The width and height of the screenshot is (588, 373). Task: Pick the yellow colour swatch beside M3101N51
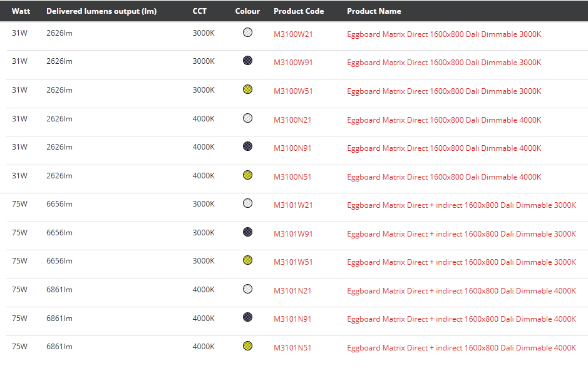(x=247, y=346)
